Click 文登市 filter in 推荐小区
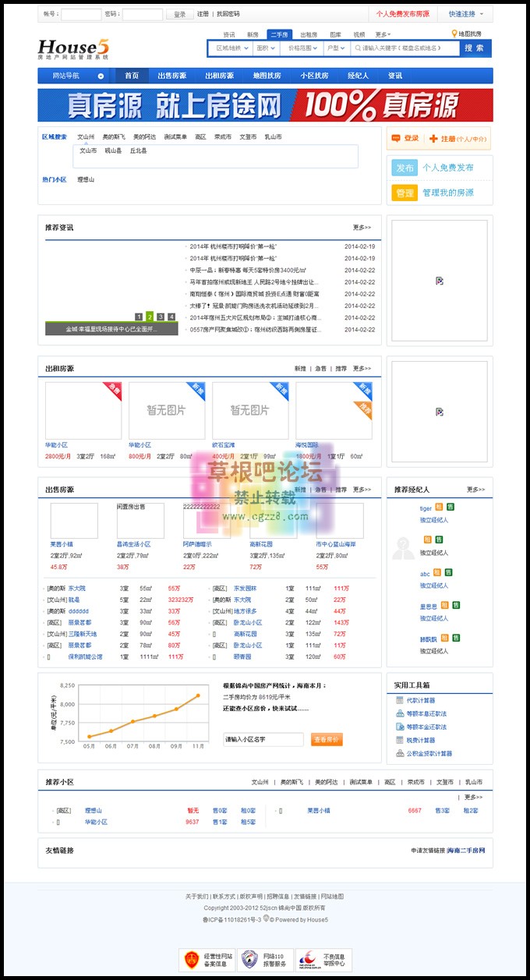This screenshot has width=530, height=980. click(445, 782)
